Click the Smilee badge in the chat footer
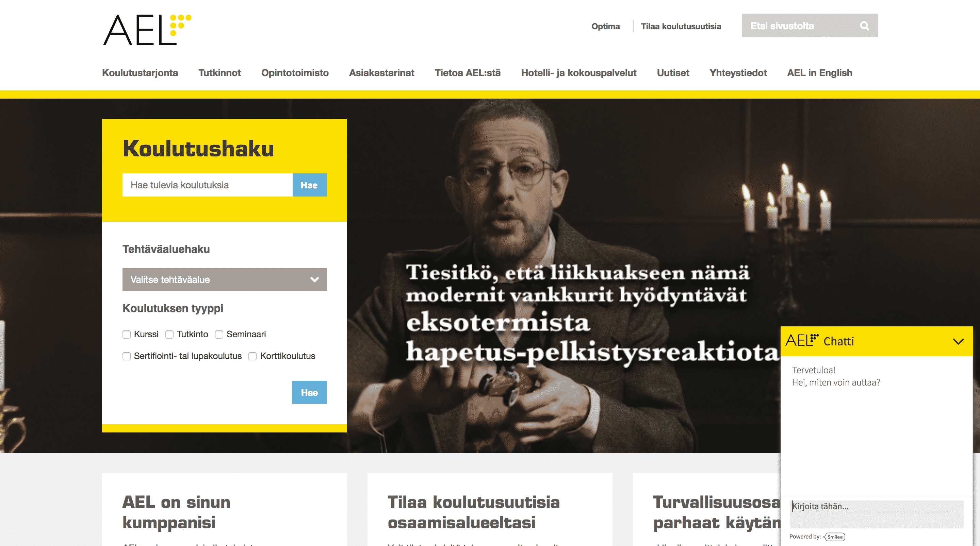The image size is (980, 546). pos(835,537)
